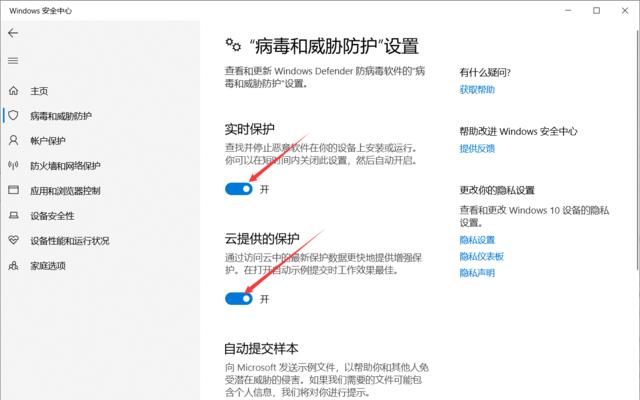Viewport: 640px width, 400px height.
Task: Click the 实时保护 heading
Action: click(249, 129)
